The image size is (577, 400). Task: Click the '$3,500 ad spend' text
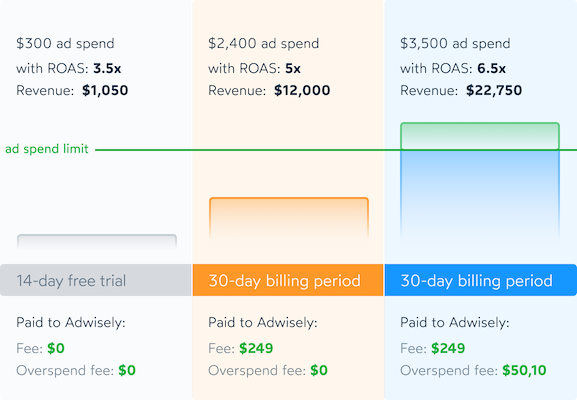[x=455, y=43]
